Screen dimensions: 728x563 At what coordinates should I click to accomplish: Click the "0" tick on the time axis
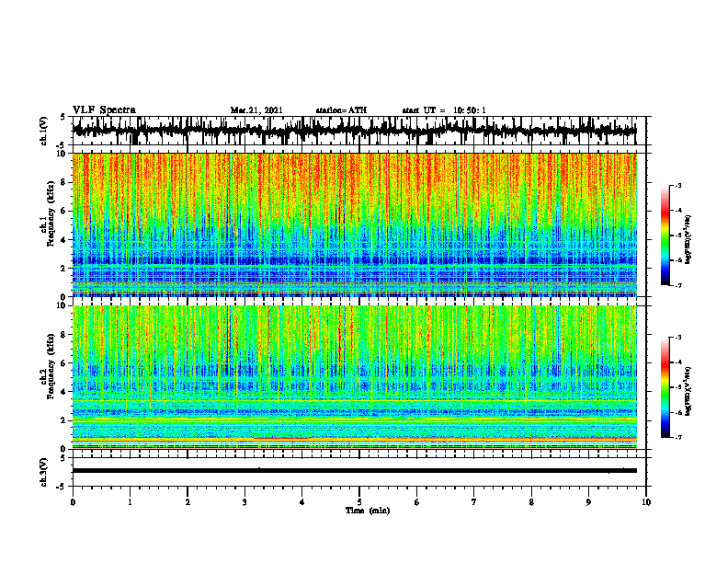[x=73, y=502]
